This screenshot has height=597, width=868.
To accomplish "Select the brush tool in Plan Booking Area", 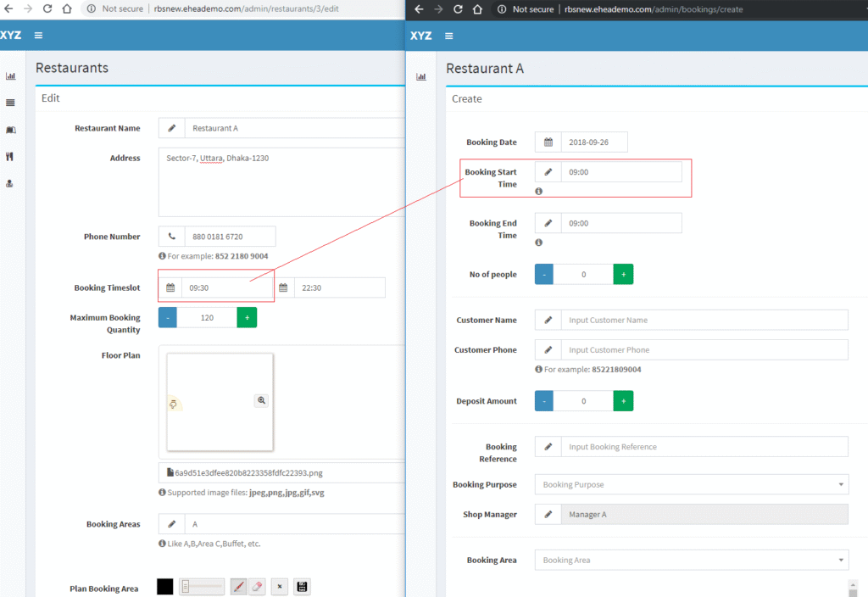I will [239, 586].
